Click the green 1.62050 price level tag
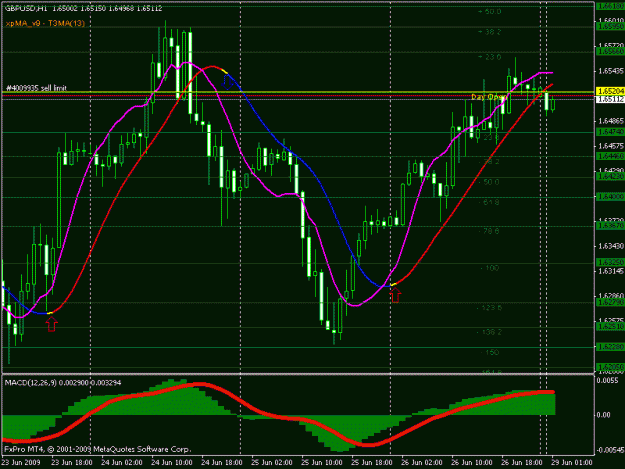This screenshot has width=625, height=469. tap(610, 367)
